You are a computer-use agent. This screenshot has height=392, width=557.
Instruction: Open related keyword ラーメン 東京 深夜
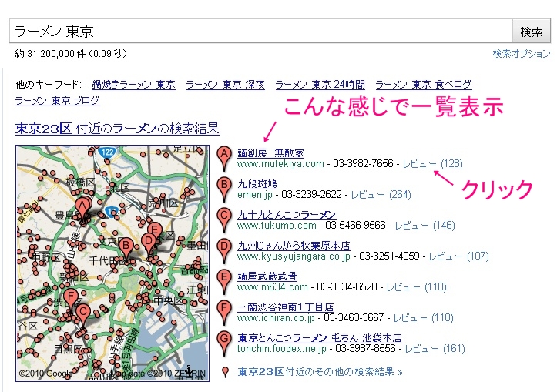point(225,85)
